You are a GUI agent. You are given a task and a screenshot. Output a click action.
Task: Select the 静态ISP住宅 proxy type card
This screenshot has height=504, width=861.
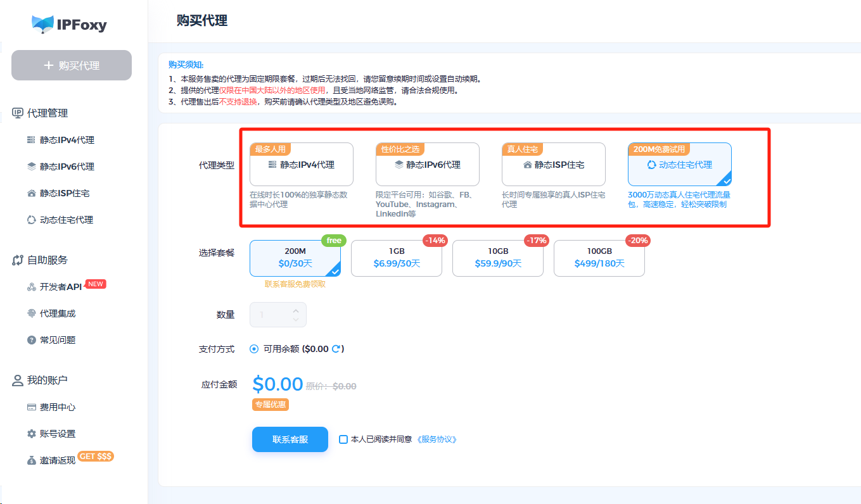click(x=554, y=164)
